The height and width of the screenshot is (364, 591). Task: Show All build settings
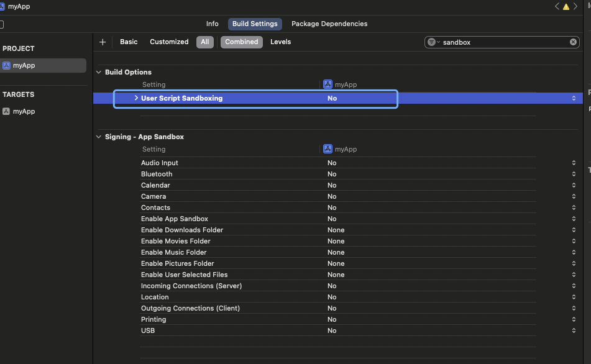pos(204,42)
